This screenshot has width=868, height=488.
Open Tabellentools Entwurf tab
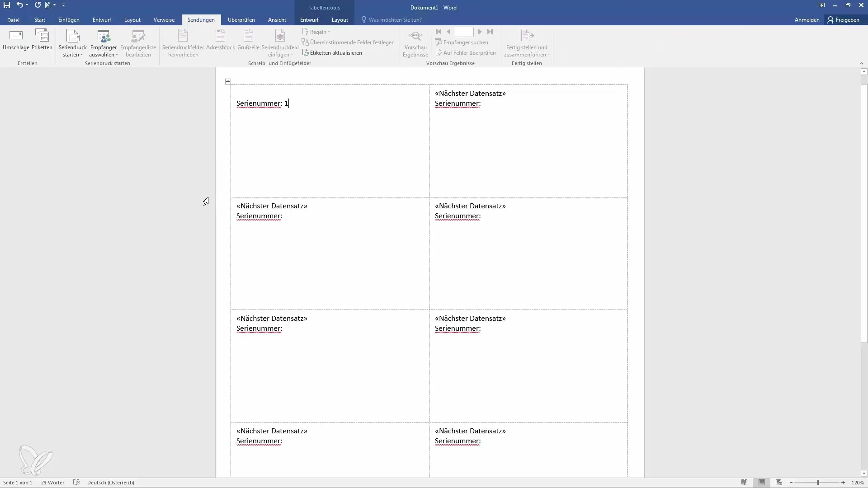click(x=309, y=20)
